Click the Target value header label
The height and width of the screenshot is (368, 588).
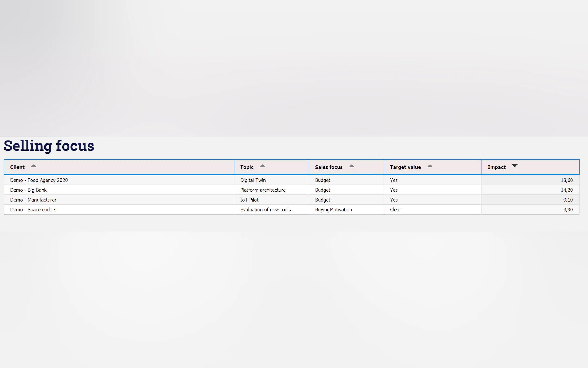pyautogui.click(x=405, y=167)
